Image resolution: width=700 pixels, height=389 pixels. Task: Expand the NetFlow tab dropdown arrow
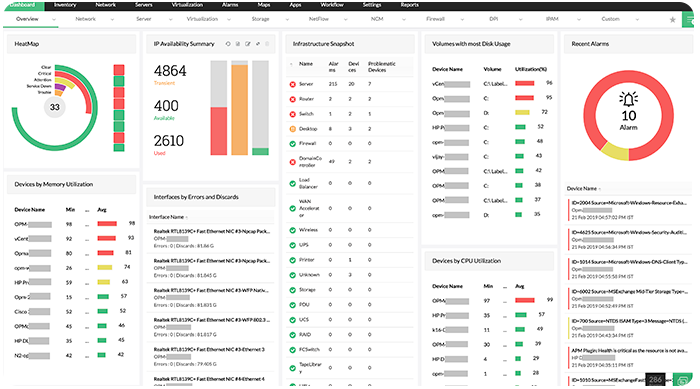(345, 19)
